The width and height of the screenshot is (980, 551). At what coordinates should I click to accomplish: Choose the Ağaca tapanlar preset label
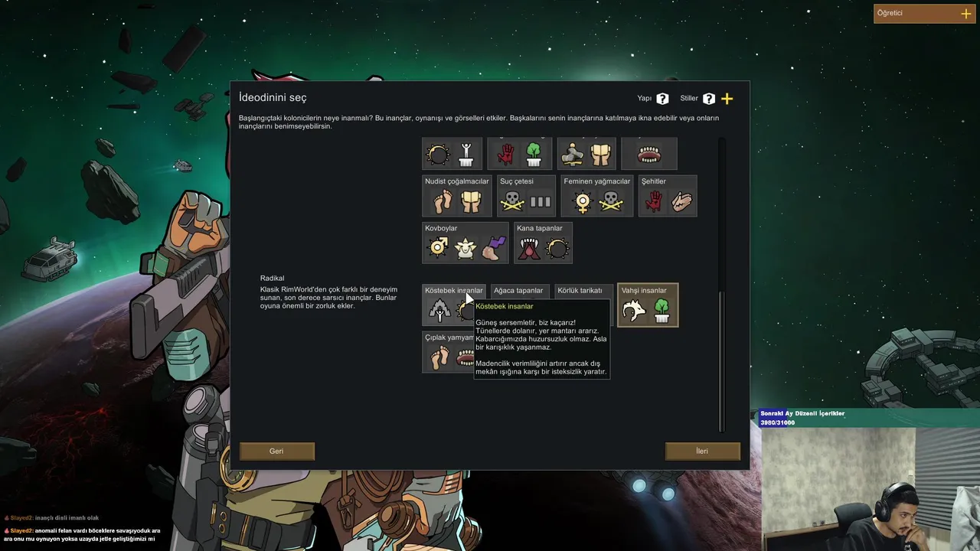tap(518, 291)
